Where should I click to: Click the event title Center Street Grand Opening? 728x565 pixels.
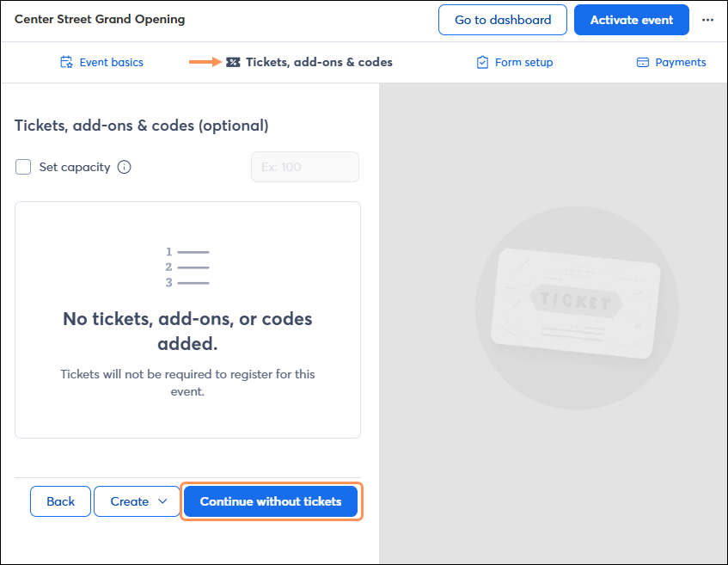(101, 19)
